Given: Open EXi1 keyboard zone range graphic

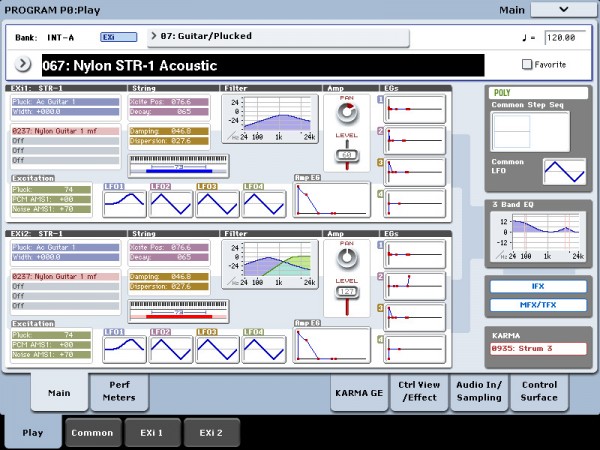Looking at the screenshot, I should [179, 166].
